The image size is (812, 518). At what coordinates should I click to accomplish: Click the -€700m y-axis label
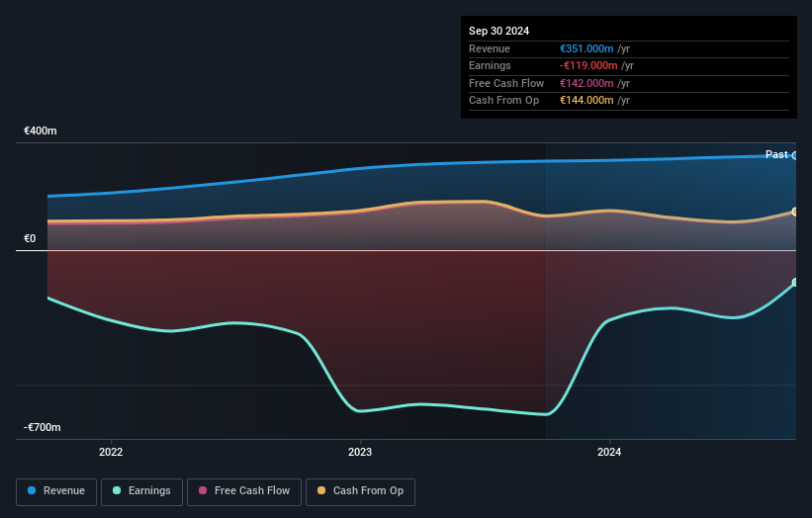tap(42, 427)
